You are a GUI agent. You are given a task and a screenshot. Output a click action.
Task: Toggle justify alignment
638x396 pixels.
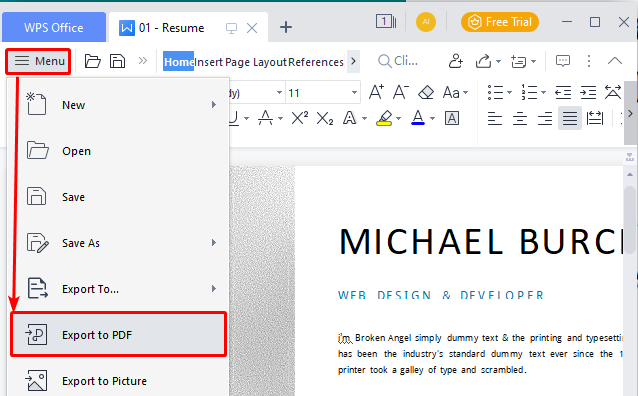(x=570, y=118)
